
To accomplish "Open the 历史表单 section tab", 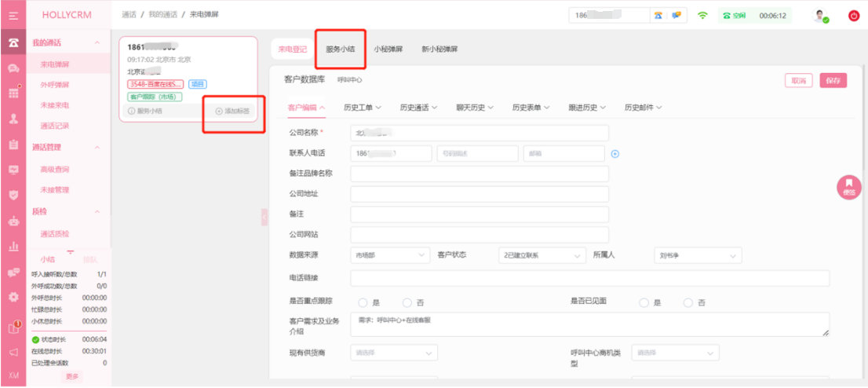I will 531,108.
